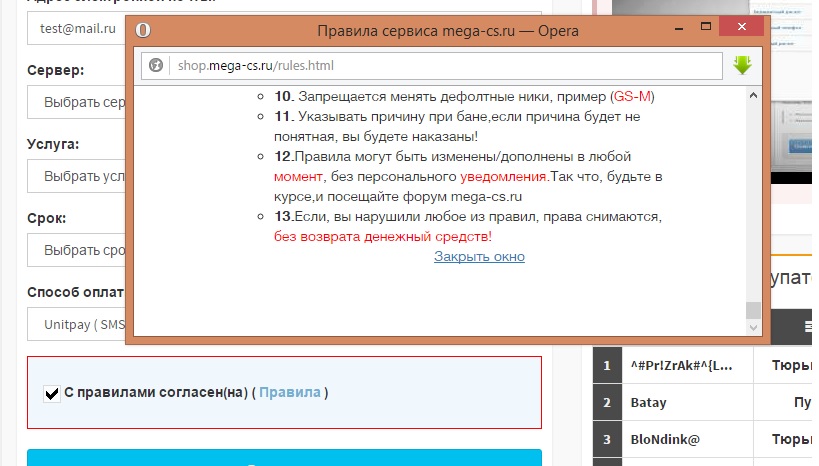Click the red word 'уведомления' in rule 12

tap(504, 177)
